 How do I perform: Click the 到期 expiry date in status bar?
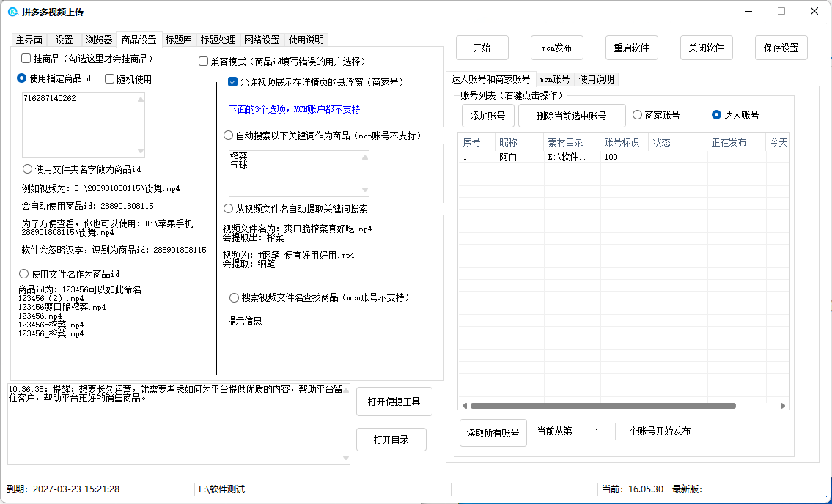pos(63,489)
